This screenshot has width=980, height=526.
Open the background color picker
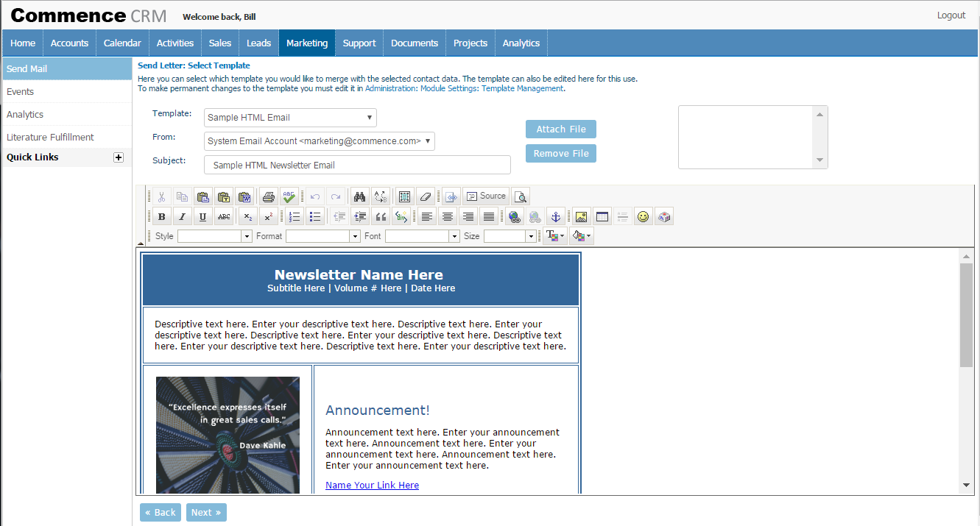[582, 236]
